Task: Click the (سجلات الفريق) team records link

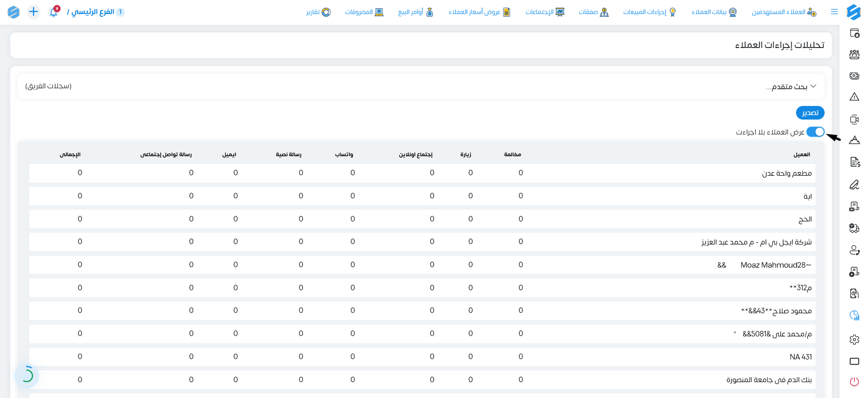Action: point(48,86)
